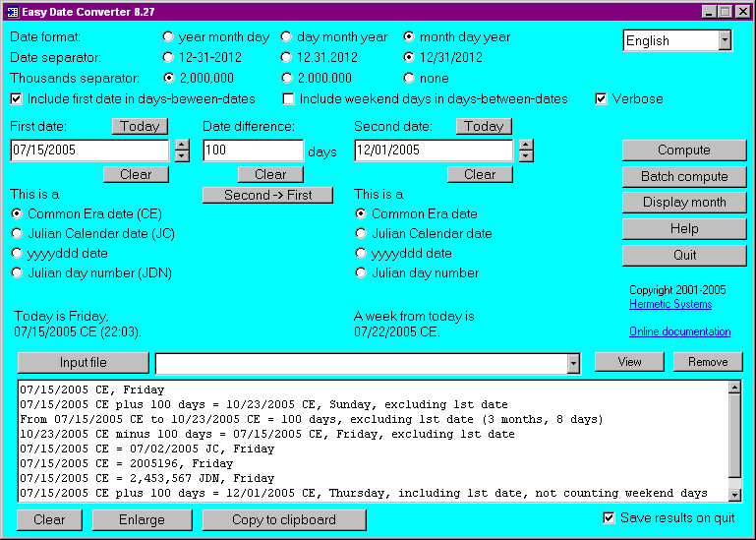
Task: Click the Remove button
Action: (708, 362)
